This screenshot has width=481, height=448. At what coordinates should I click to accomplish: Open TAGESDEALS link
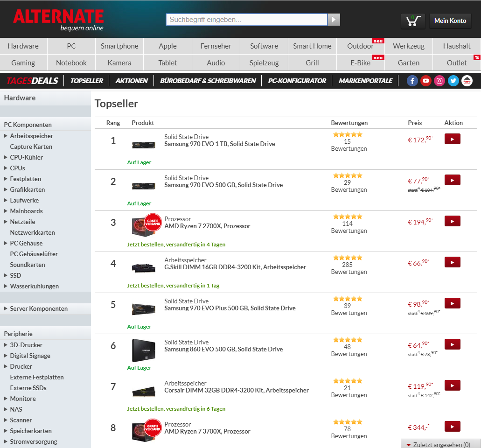point(32,81)
